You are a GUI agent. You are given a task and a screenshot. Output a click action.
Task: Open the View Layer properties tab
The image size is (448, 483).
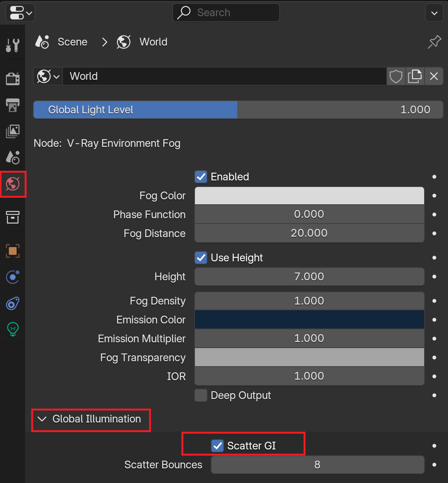pos(13,131)
